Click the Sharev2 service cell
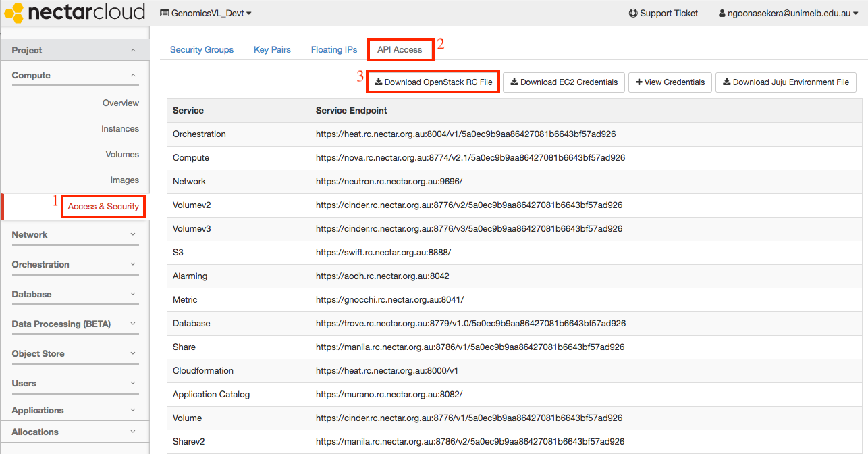 (238, 441)
